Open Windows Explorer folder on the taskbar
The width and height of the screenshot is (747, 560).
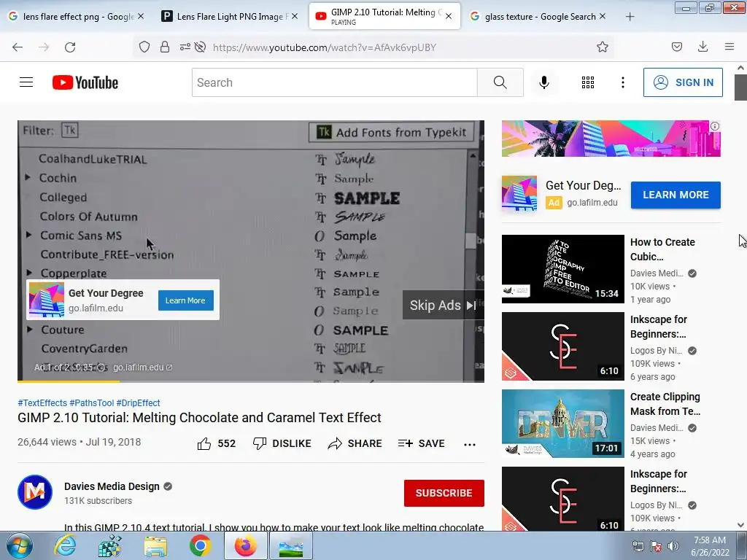[x=155, y=546]
